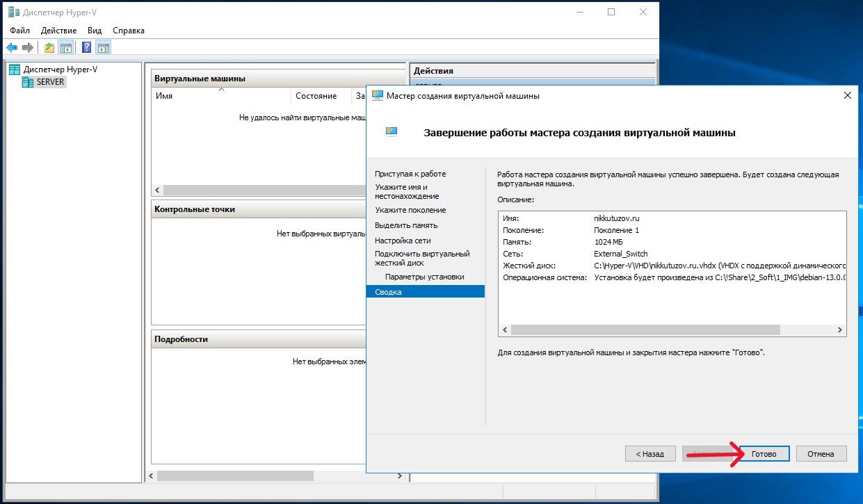Go to the Настройка сети wizard step
This screenshot has width=863, height=504.
coord(403,241)
